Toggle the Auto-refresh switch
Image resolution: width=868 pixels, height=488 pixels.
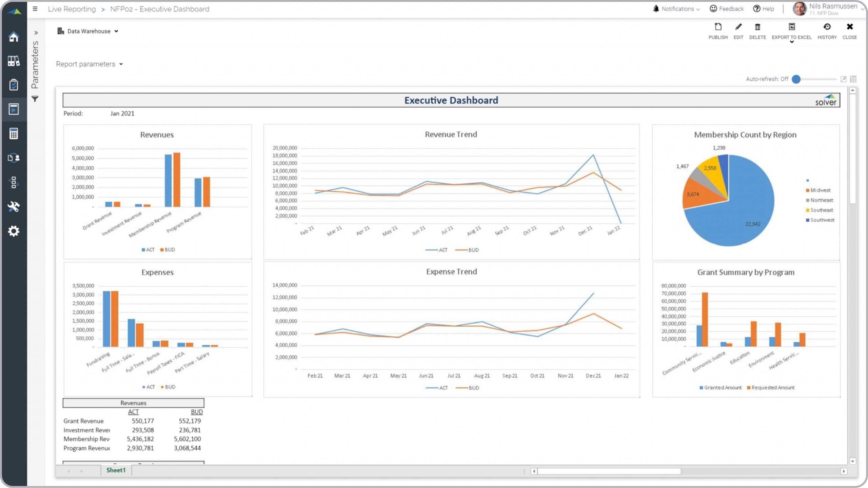(796, 79)
